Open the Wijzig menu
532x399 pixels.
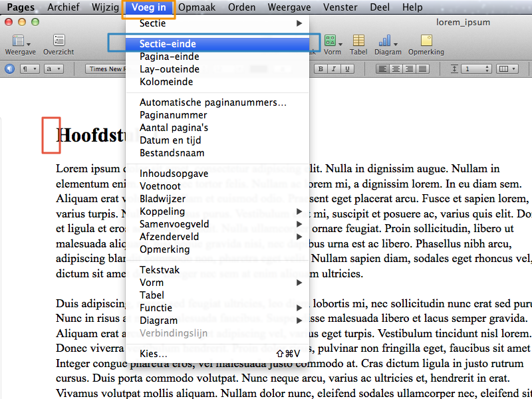105,7
